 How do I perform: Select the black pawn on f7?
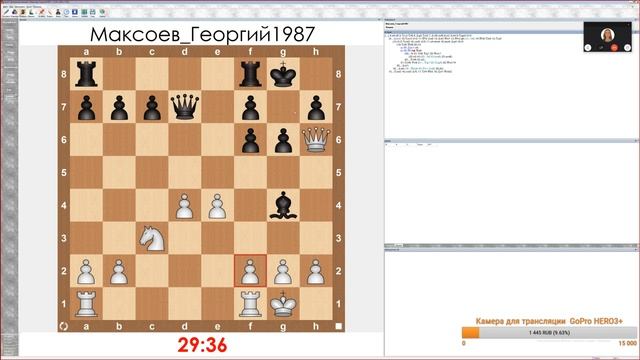click(x=250, y=108)
